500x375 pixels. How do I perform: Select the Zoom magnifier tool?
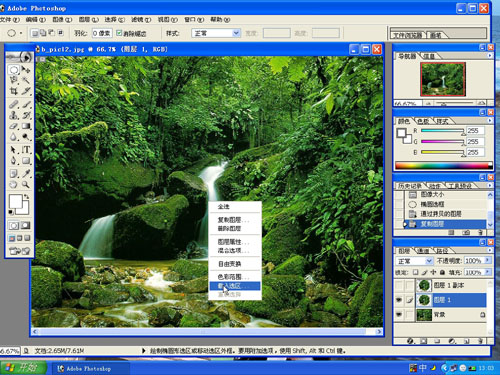pos(26,184)
